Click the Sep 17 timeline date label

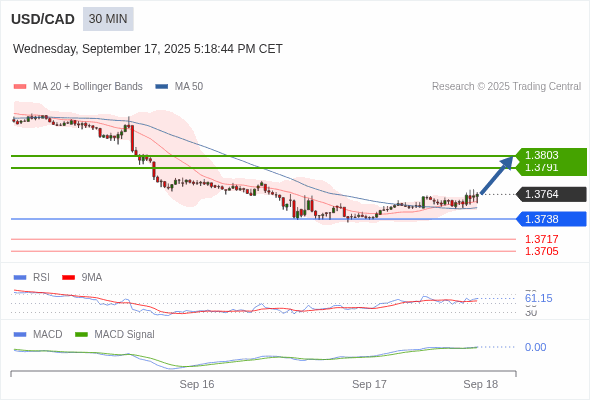369,384
